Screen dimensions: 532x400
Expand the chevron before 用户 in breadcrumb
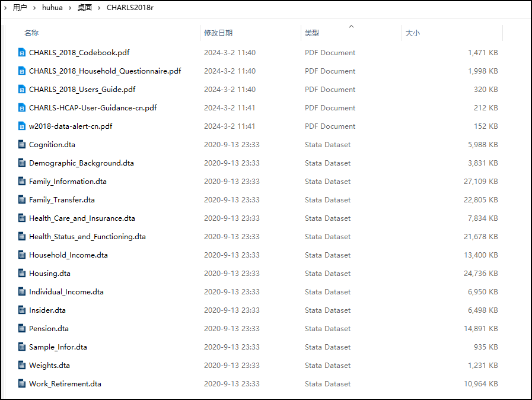[x=6, y=8]
